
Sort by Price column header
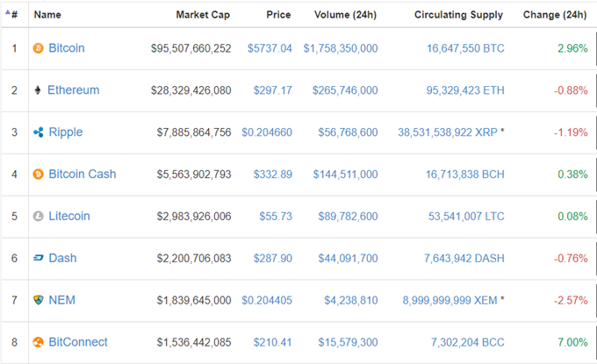278,15
